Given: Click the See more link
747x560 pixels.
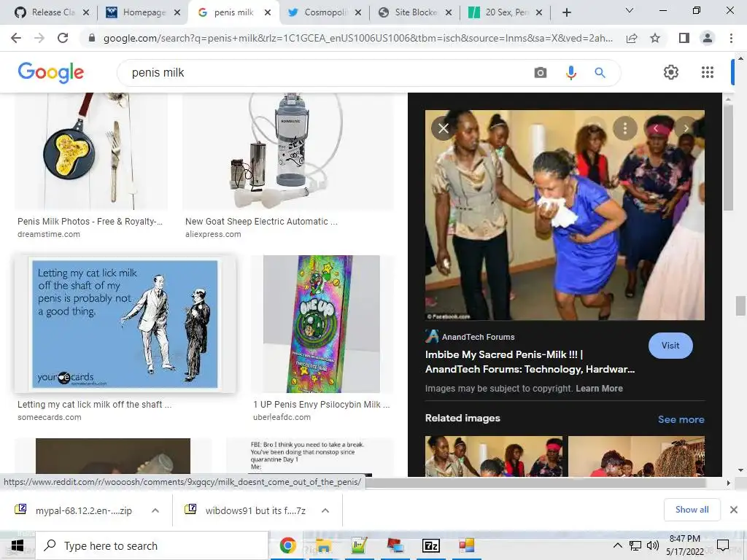Looking at the screenshot, I should (681, 419).
